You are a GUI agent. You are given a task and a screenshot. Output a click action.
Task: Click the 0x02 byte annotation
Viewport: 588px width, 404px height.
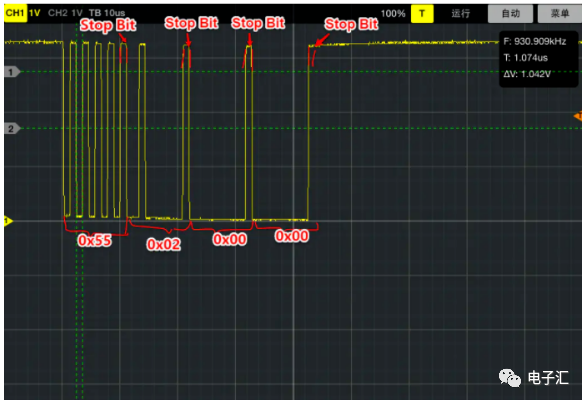point(164,245)
